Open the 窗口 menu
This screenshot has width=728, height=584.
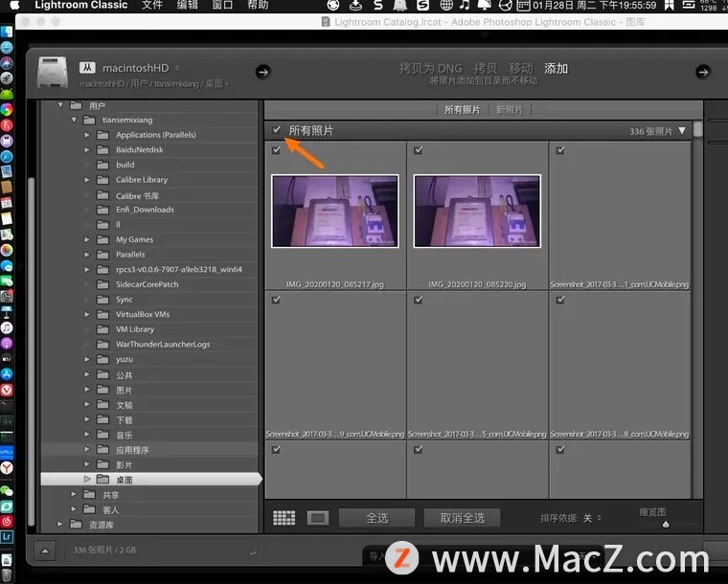[222, 5]
